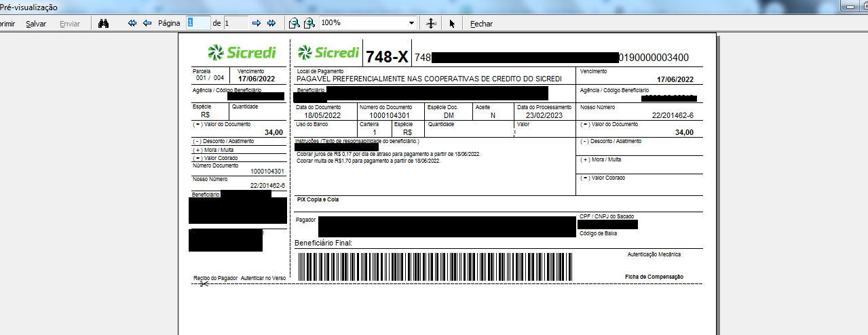
Task: Click the left Sicredi logo on receipt stub
Action: pyautogui.click(x=241, y=52)
